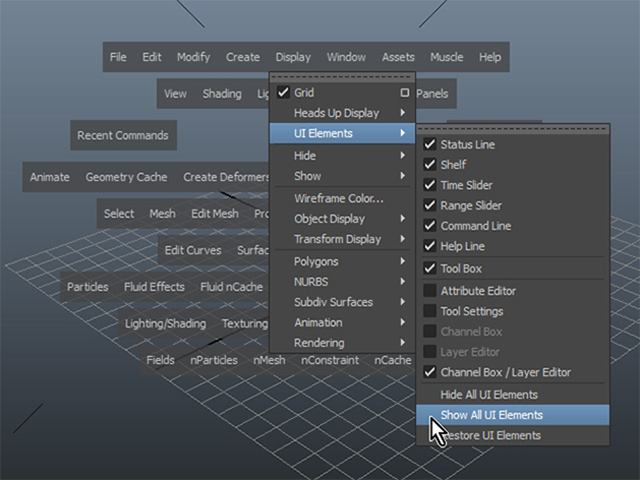Image resolution: width=640 pixels, height=480 pixels.
Task: Toggle Channel Box / Layer Editor
Action: point(429,372)
